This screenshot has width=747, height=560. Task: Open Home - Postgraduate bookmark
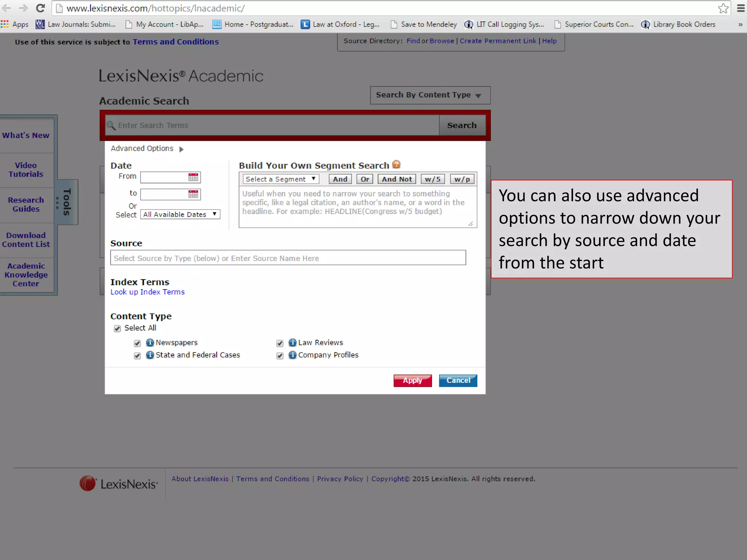pyautogui.click(x=253, y=24)
